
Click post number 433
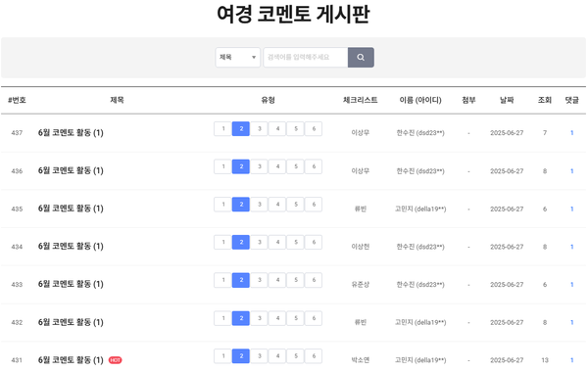pos(17,284)
